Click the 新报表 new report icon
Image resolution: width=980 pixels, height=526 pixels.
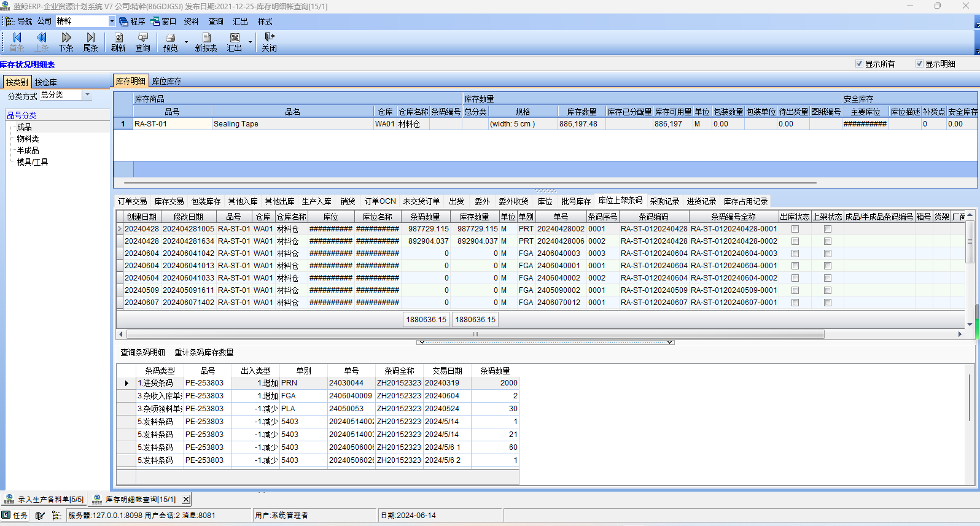pos(206,42)
